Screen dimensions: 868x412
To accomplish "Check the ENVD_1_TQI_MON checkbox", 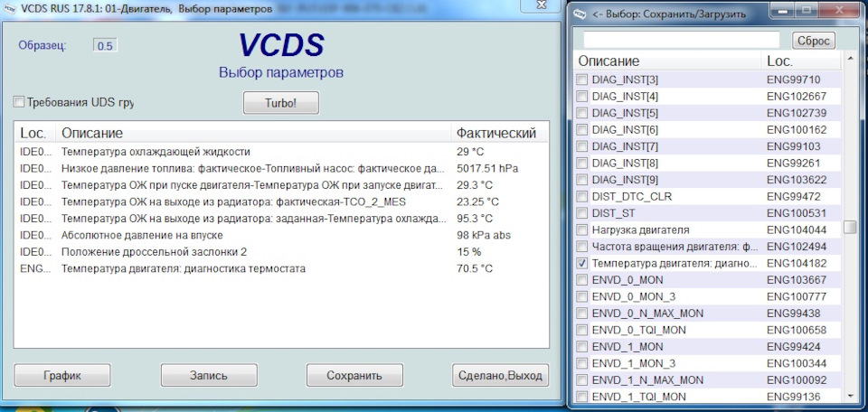I will pos(581,397).
